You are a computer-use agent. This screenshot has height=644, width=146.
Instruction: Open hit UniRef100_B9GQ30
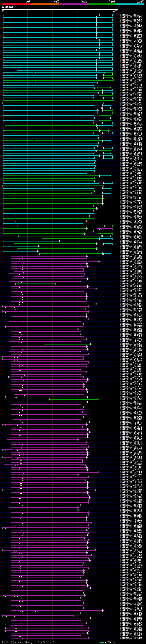click(131, 15)
